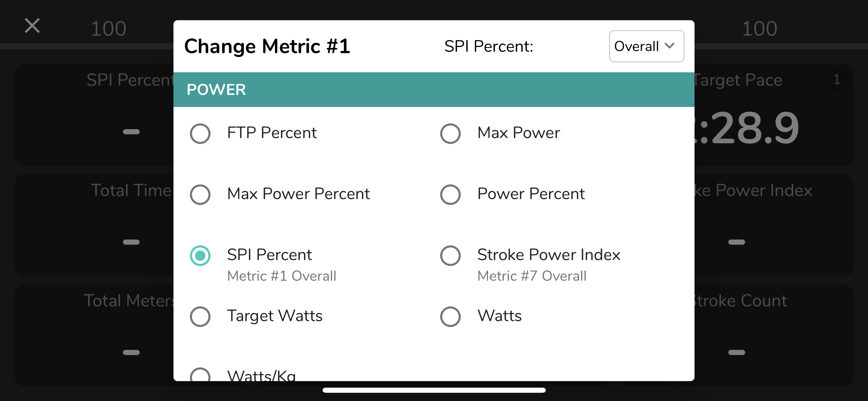This screenshot has height=401, width=868.
Task: Select Max Power as Metric #1
Action: tap(450, 134)
